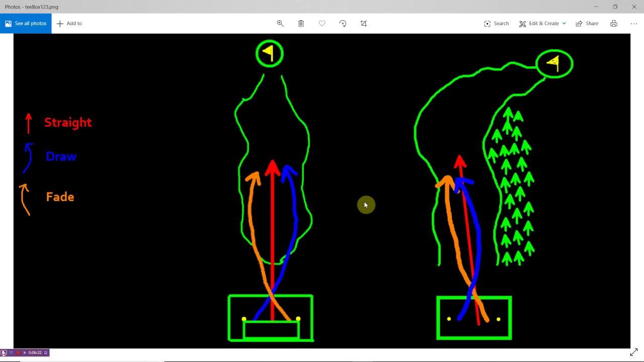Delete the teeBox123.png image
644x362 pixels.
point(301,23)
